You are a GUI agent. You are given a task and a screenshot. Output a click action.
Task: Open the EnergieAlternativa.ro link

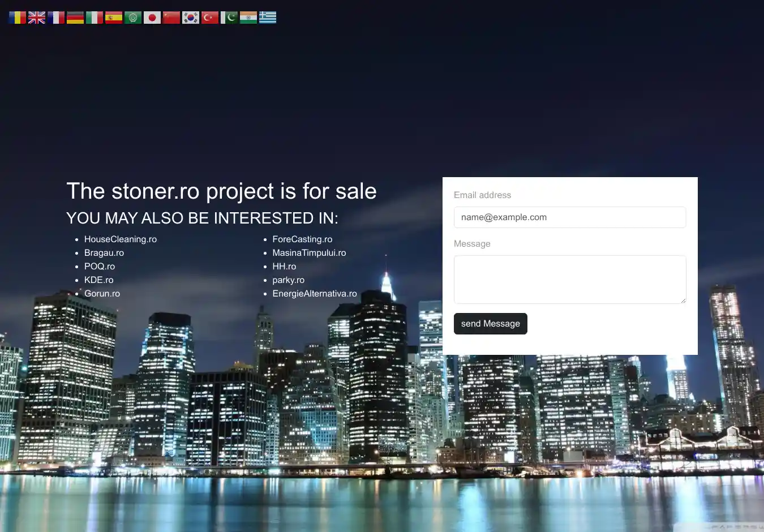click(x=315, y=294)
